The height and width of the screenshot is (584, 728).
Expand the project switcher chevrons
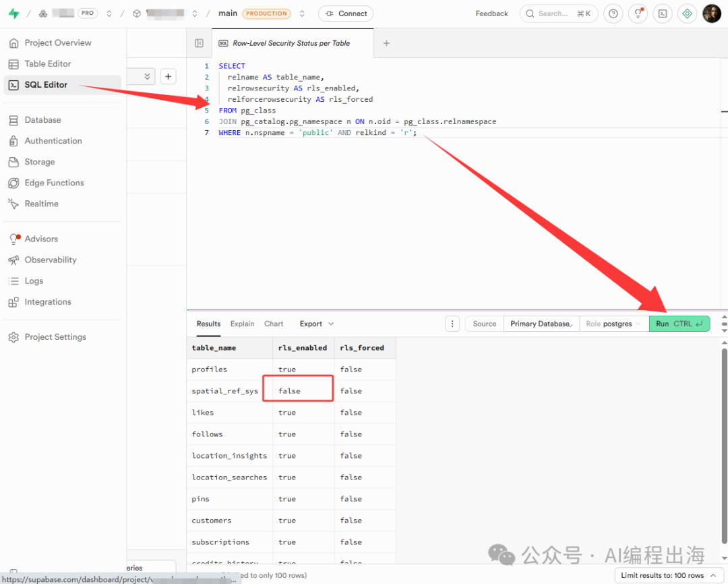coord(195,13)
